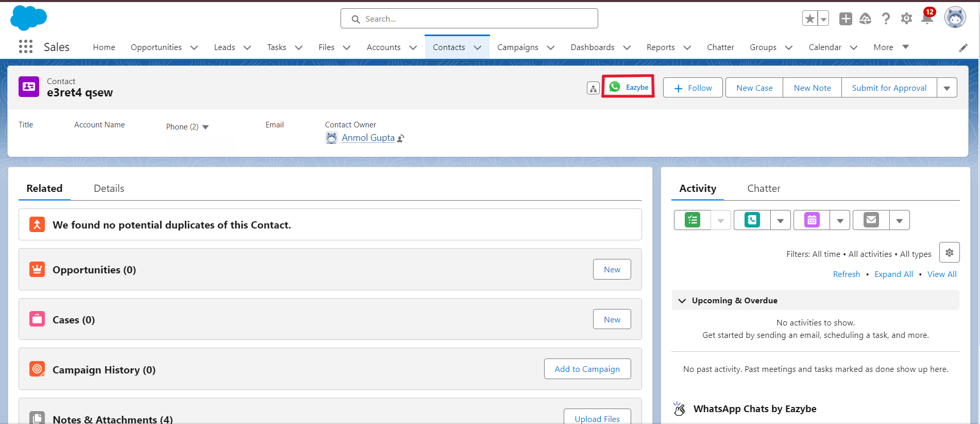Expand the Opportunities tab chevron

194,47
